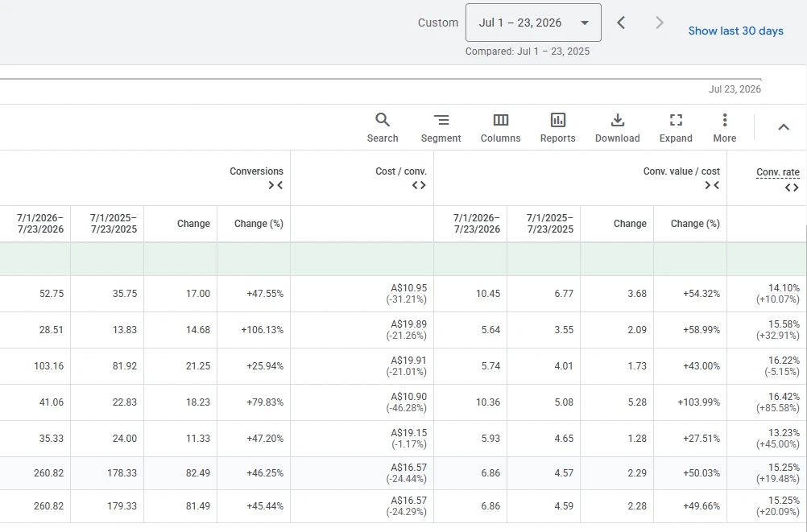
Task: Select the Custom date label
Action: click(438, 23)
